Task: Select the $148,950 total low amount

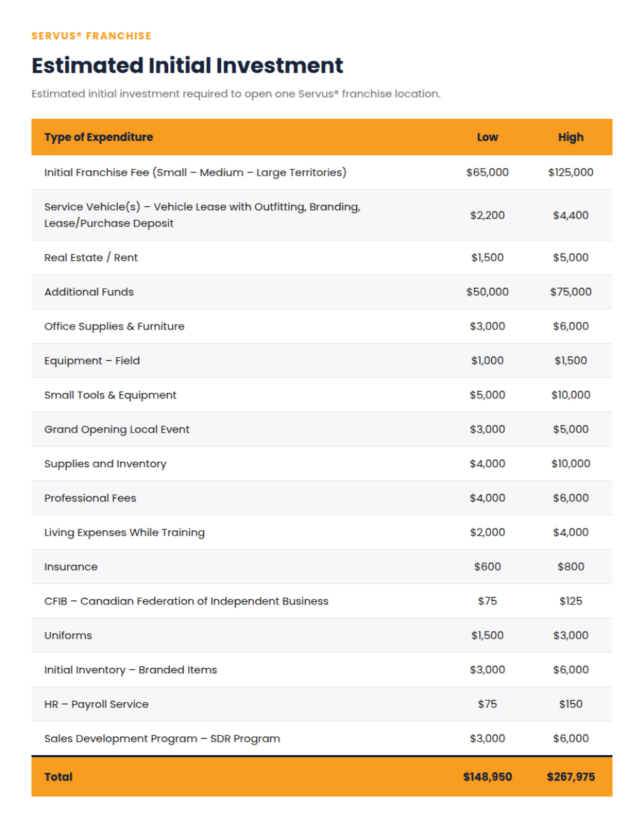Action: [x=487, y=777]
